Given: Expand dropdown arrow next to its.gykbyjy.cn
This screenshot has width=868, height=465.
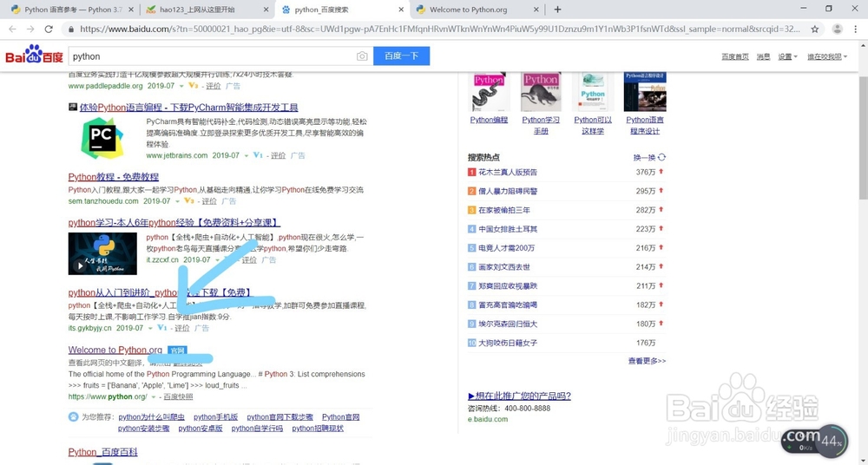Looking at the screenshot, I should 150,328.
